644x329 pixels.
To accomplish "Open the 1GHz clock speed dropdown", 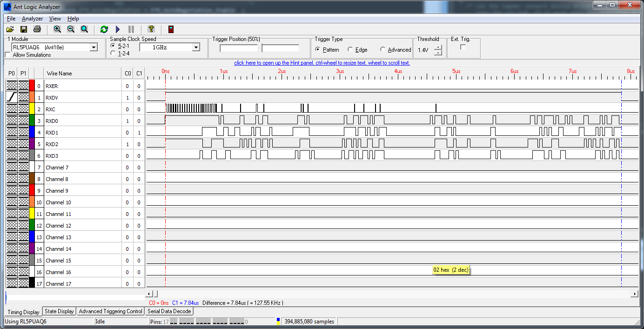I will coord(196,47).
